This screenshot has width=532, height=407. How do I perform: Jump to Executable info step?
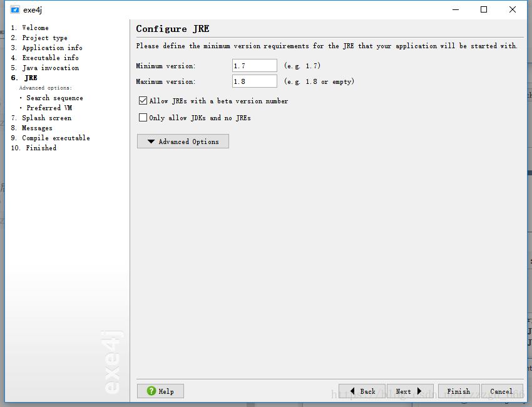(x=45, y=58)
